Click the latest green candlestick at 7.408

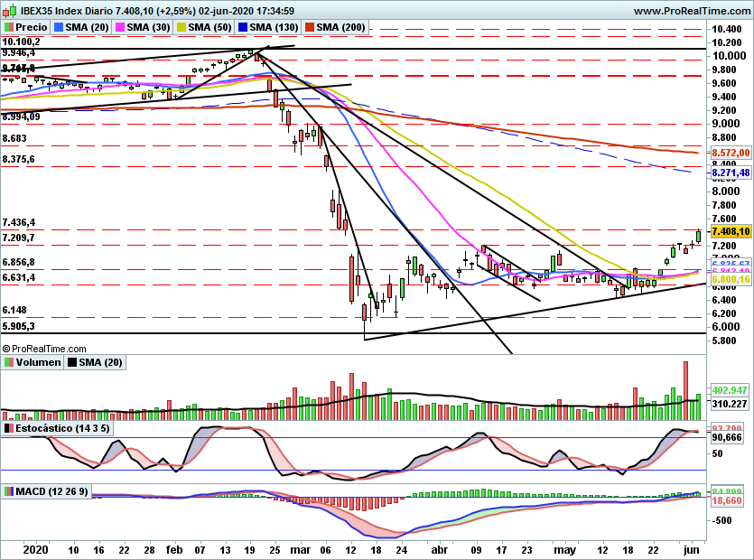698,236
